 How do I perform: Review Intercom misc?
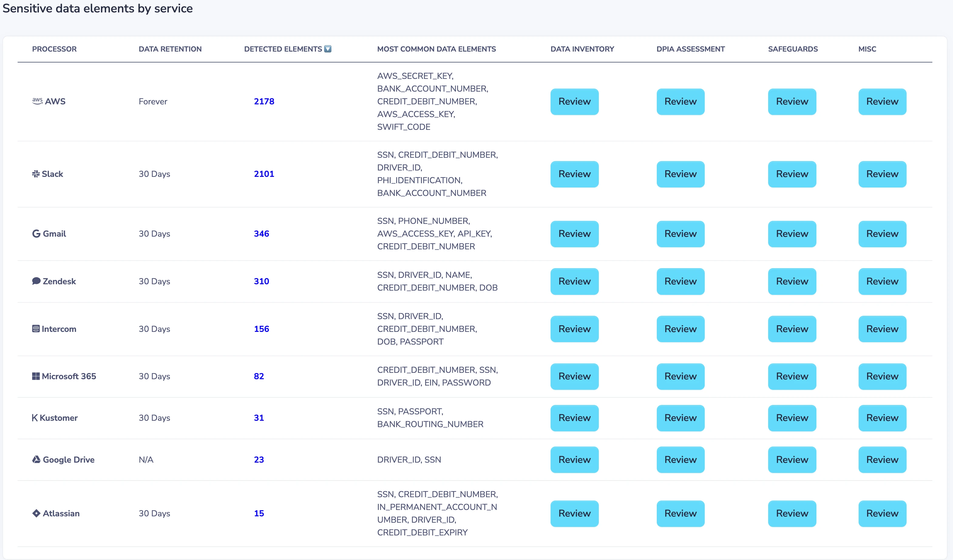882,329
